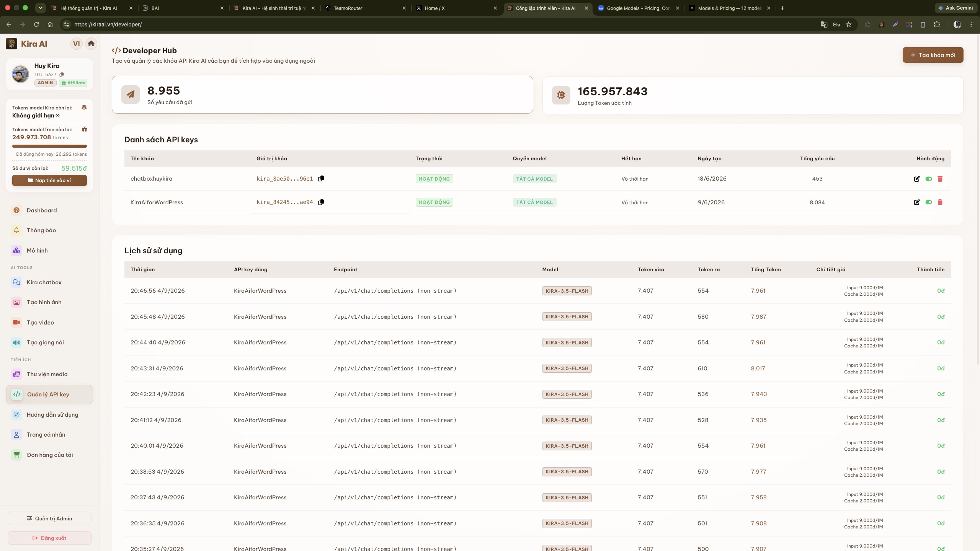This screenshot has width=980, height=551.
Task: Click the requests sent paper-plane icon
Action: tap(131, 95)
